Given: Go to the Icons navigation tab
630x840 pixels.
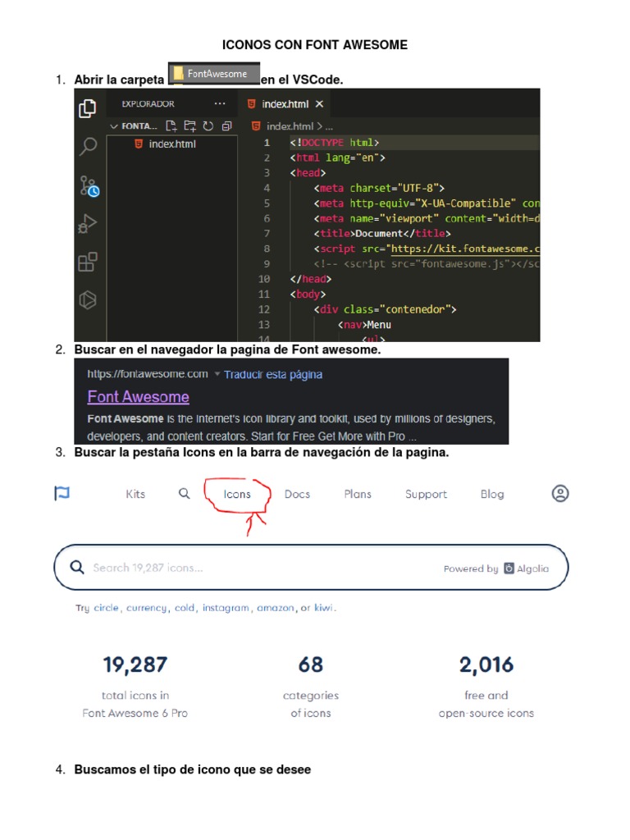Looking at the screenshot, I should pos(237,494).
